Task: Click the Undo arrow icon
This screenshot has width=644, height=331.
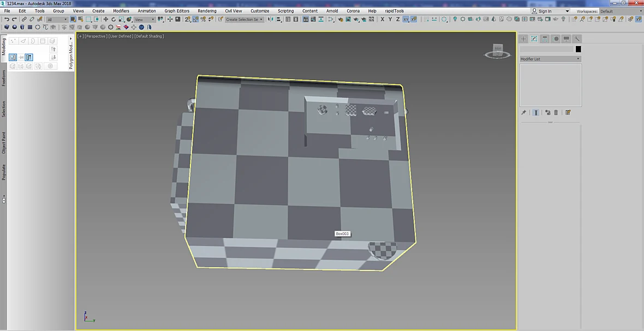Action: tap(7, 19)
